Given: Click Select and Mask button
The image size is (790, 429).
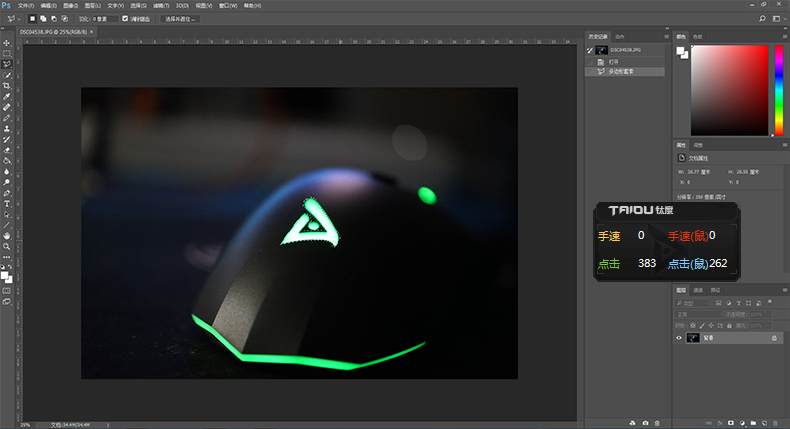Looking at the screenshot, I should [180, 19].
